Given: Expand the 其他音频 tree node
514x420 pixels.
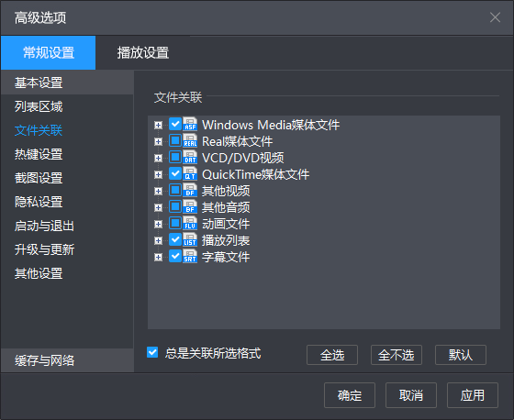Looking at the screenshot, I should pyautogui.click(x=158, y=207).
